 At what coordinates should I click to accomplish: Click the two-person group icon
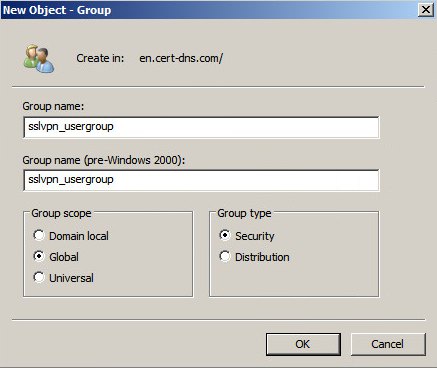click(39, 59)
